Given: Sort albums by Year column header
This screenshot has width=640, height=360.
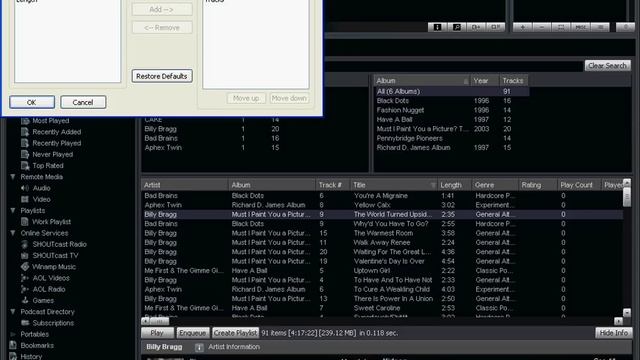Looking at the screenshot, I should click(485, 81).
